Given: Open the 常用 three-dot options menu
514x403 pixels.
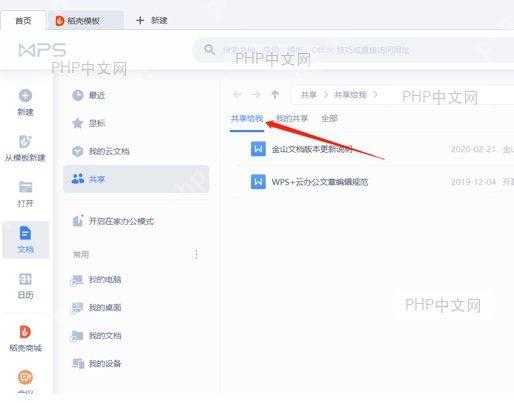Looking at the screenshot, I should click(196, 255).
